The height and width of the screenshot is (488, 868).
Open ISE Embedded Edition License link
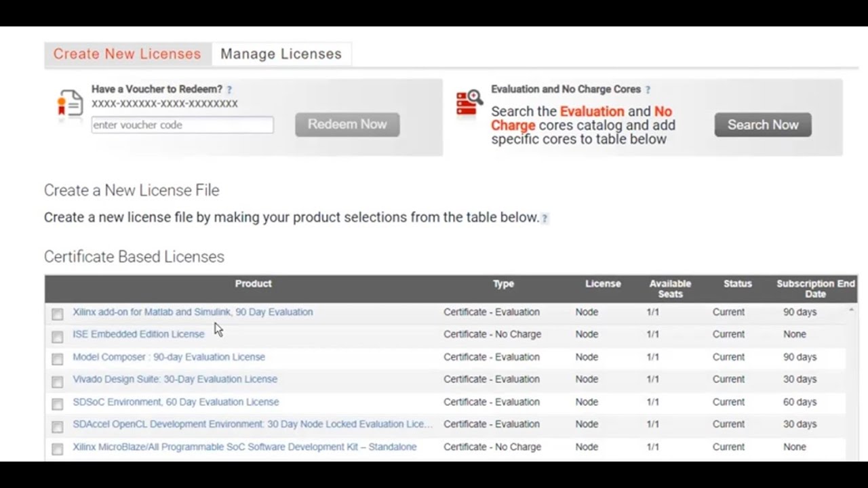[138, 334]
